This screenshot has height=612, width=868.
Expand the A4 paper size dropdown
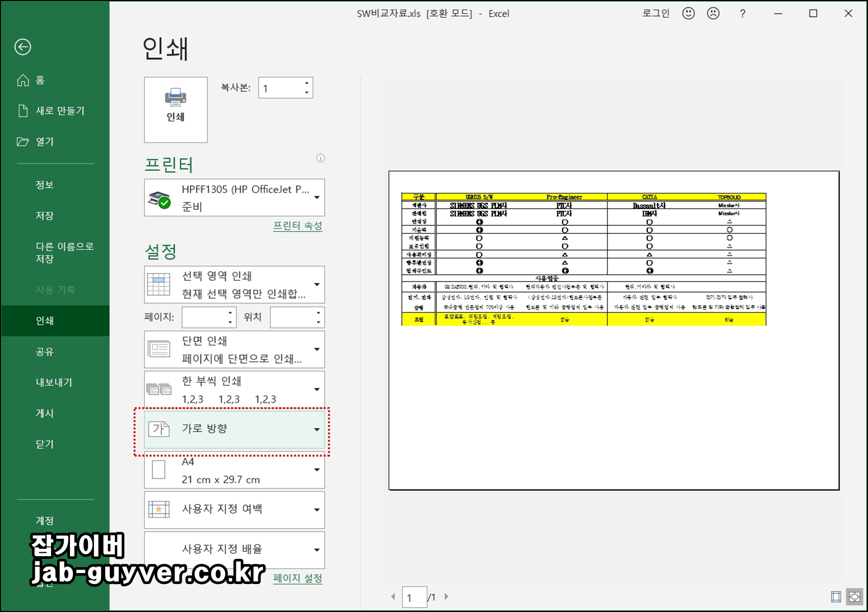point(234,470)
